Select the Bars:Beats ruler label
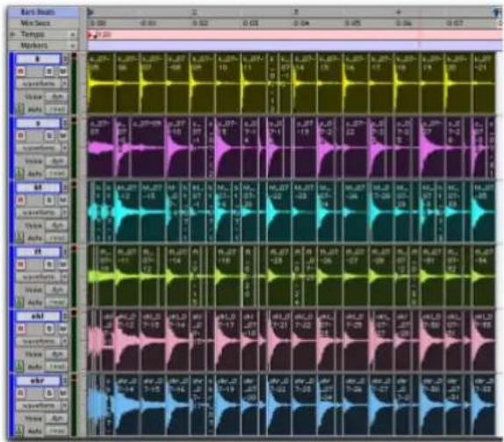This screenshot has height=442, width=504. click(x=38, y=12)
